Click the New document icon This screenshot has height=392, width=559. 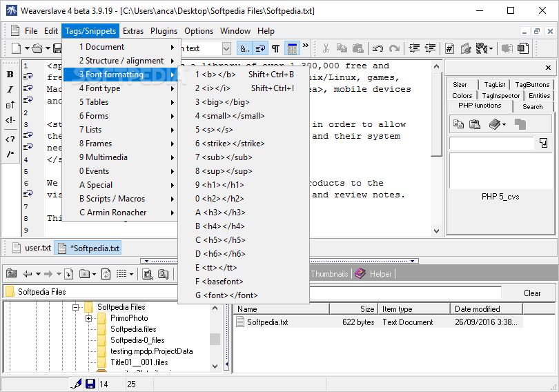click(16, 48)
